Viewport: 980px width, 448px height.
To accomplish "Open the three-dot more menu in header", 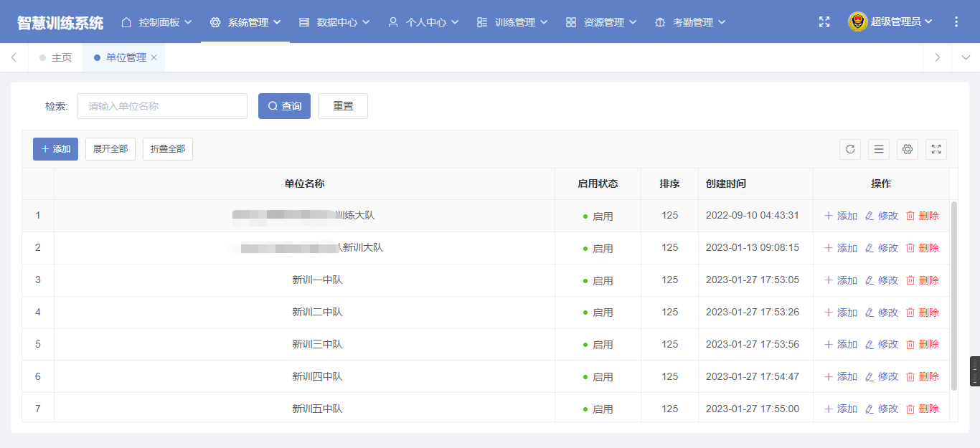I will [x=956, y=22].
